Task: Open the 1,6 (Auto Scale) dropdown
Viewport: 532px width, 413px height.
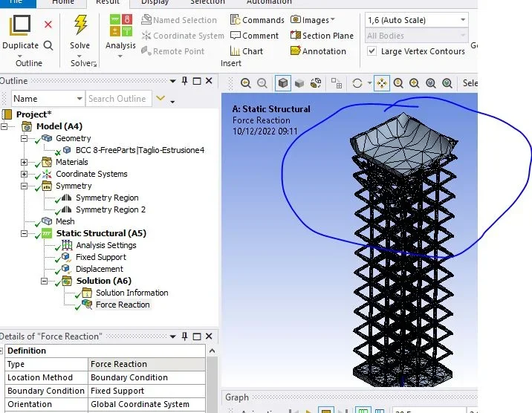Action: click(417, 20)
